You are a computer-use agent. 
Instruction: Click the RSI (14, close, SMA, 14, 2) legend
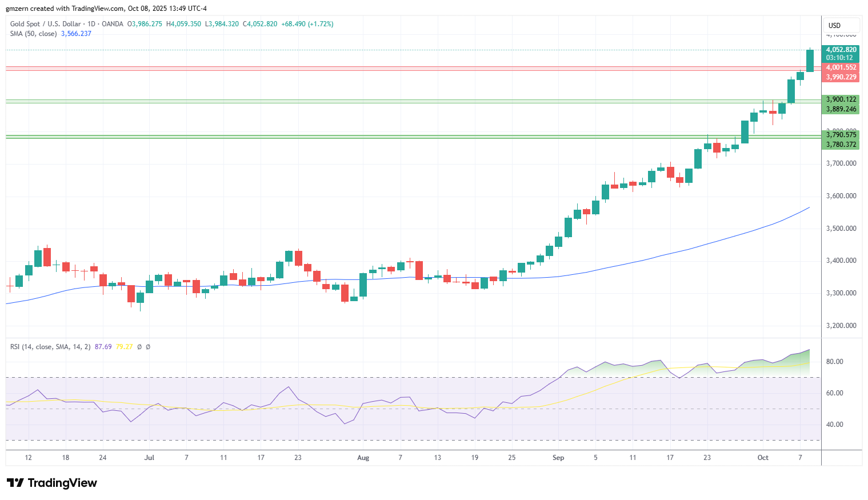click(x=50, y=347)
